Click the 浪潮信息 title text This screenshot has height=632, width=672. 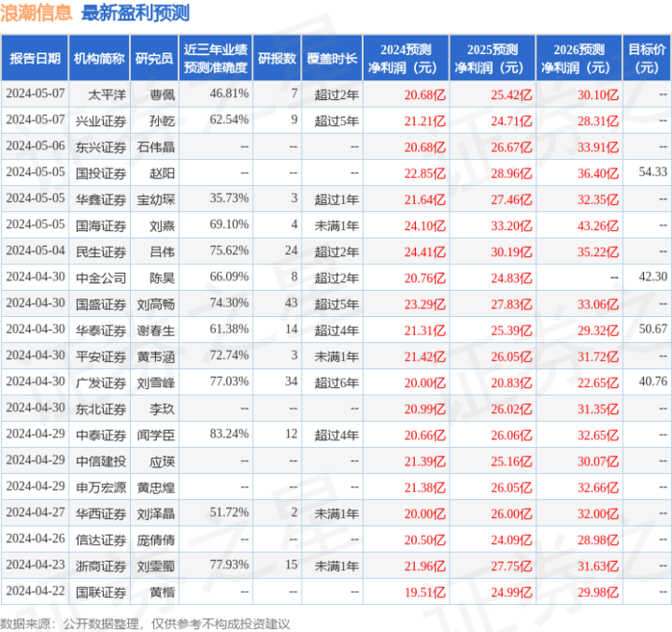36,13
